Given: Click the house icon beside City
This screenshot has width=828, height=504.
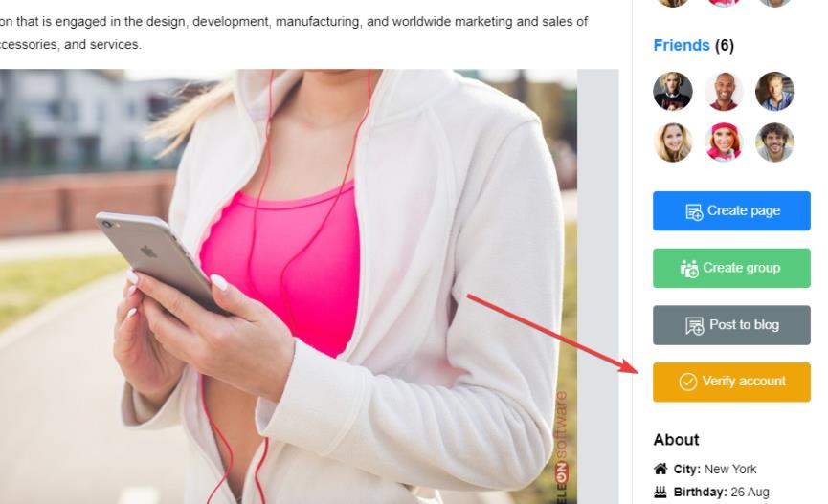Looking at the screenshot, I should (660, 469).
